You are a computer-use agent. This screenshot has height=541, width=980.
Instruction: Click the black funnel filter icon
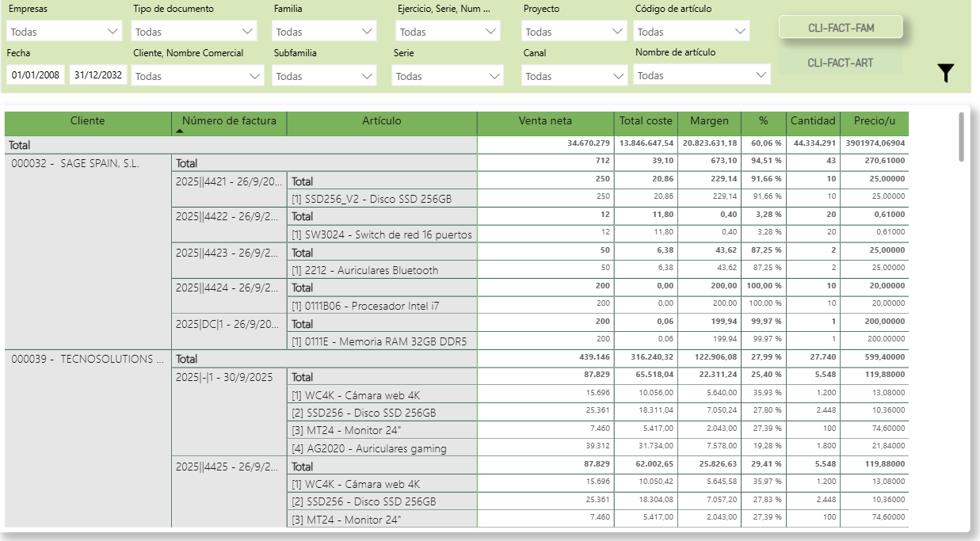(x=945, y=74)
